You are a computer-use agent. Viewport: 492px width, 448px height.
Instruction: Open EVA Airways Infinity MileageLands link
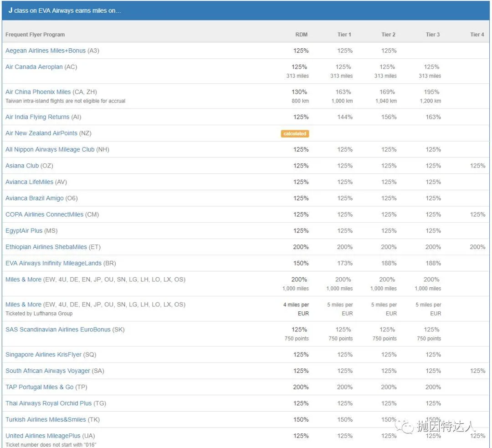53,263
